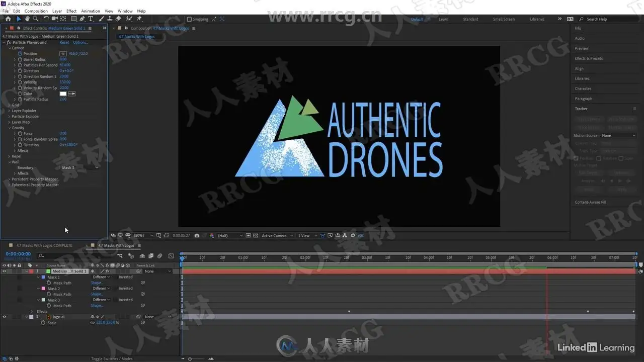Enable the Snapping checkbox
This screenshot has width=644, height=362.
pyautogui.click(x=189, y=19)
